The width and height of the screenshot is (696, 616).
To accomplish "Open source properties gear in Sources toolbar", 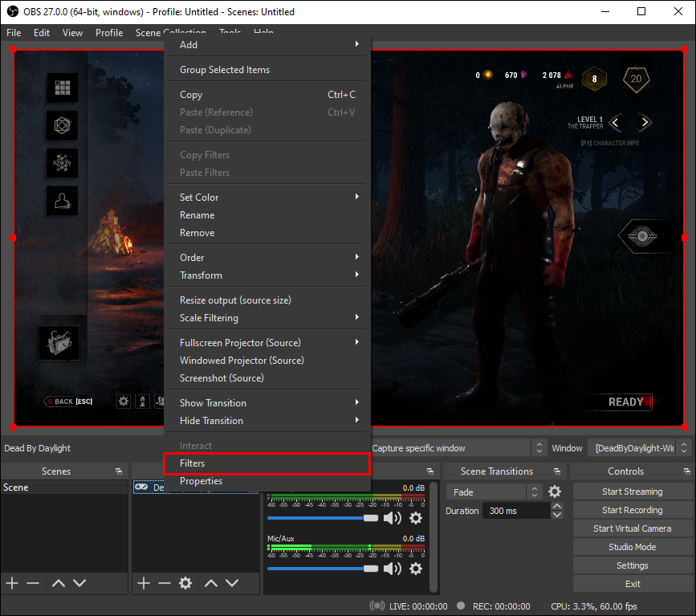I will tap(185, 583).
